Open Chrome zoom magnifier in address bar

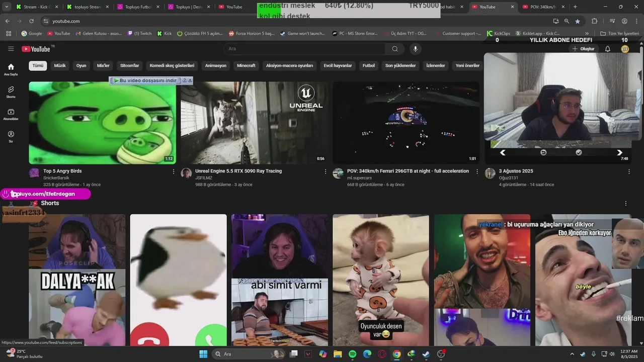pyautogui.click(x=567, y=21)
